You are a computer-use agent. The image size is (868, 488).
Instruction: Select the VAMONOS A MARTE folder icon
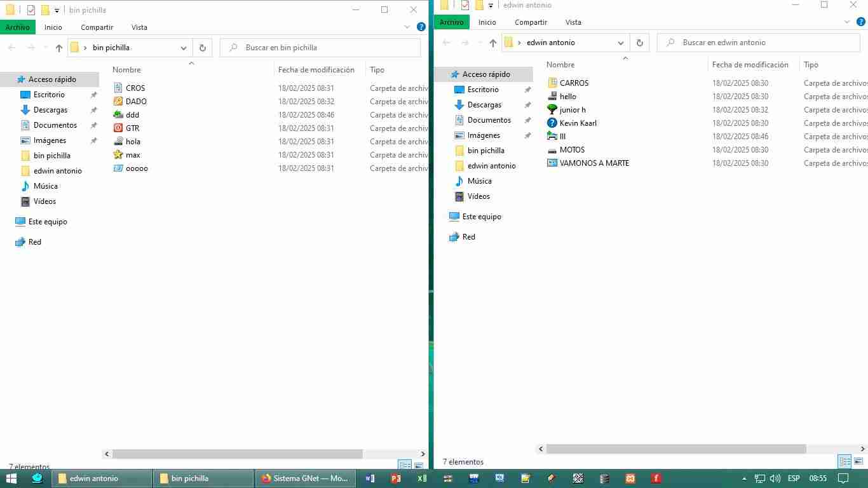552,163
